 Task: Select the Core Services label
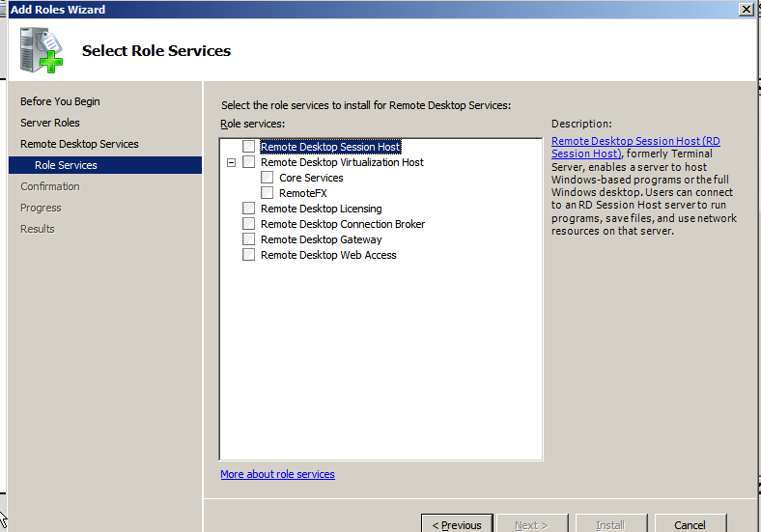311,178
